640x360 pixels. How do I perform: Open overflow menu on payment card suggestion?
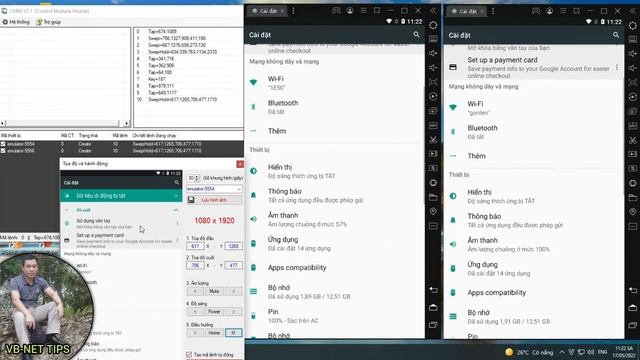[617, 67]
